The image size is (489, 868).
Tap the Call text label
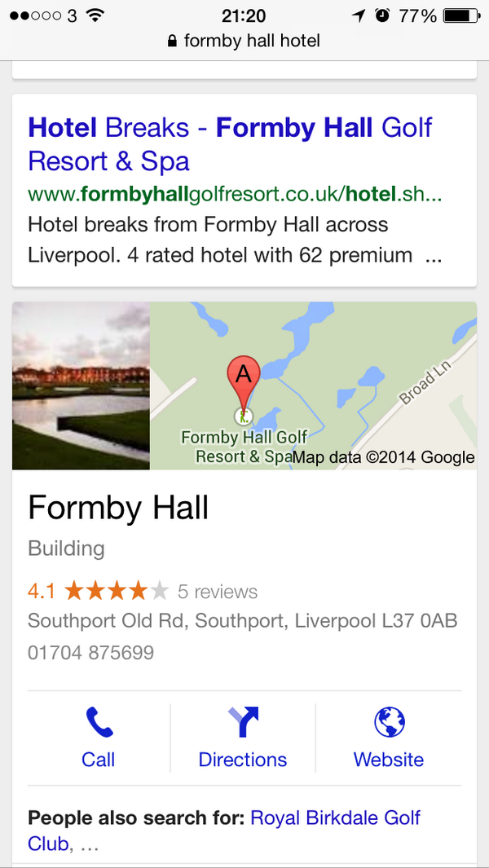98,759
